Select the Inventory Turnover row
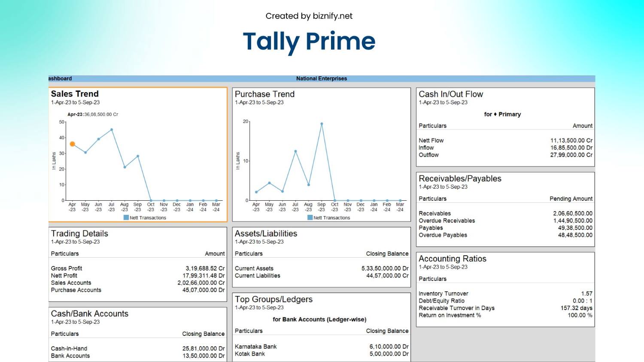This screenshot has width=644, height=362. [505, 294]
